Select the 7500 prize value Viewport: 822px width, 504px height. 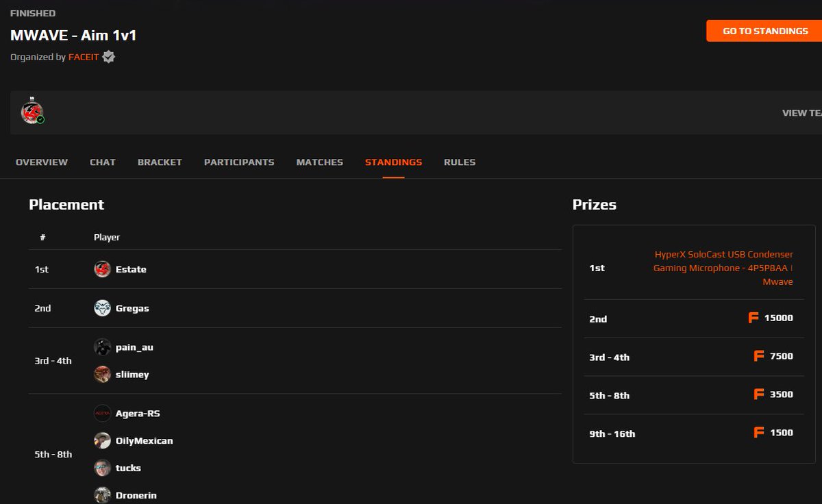click(782, 357)
